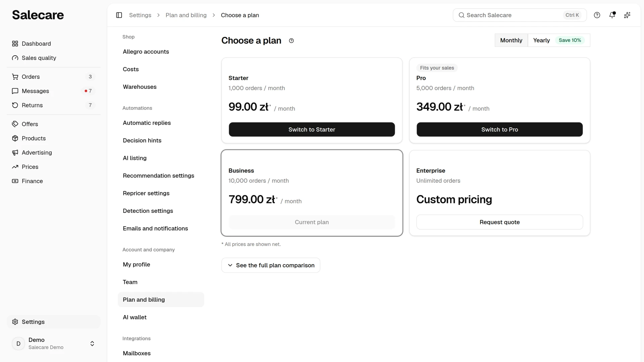Click the Prices trend icon

coord(15,167)
